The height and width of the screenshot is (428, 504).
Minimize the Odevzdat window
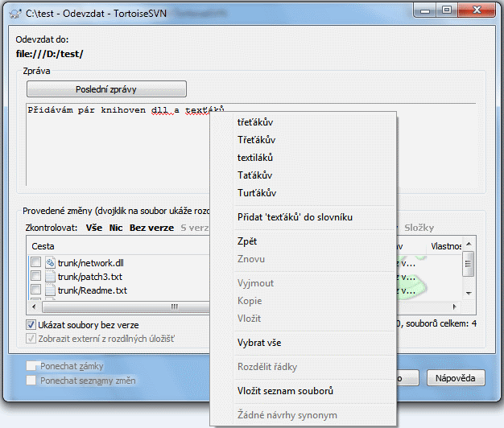coord(425,11)
